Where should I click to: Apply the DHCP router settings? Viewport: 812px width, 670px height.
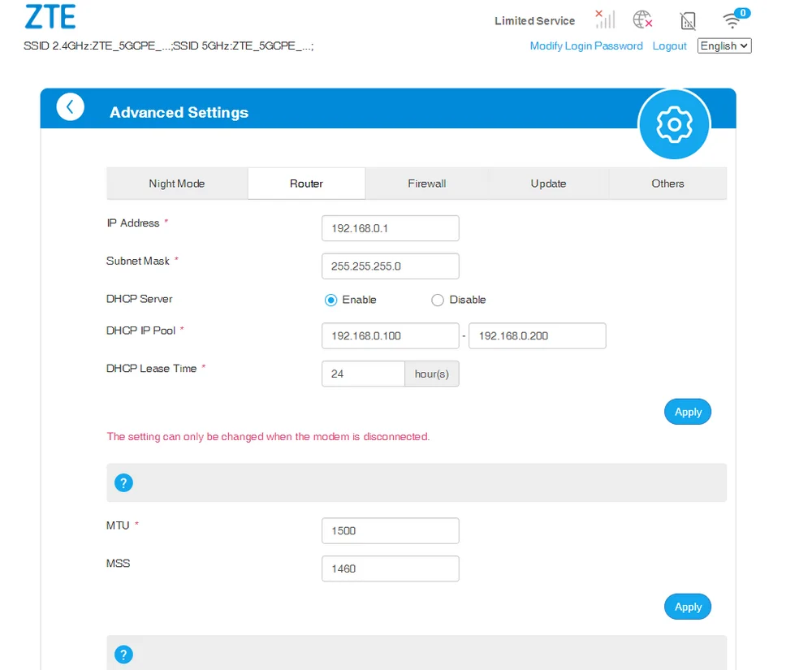click(688, 412)
